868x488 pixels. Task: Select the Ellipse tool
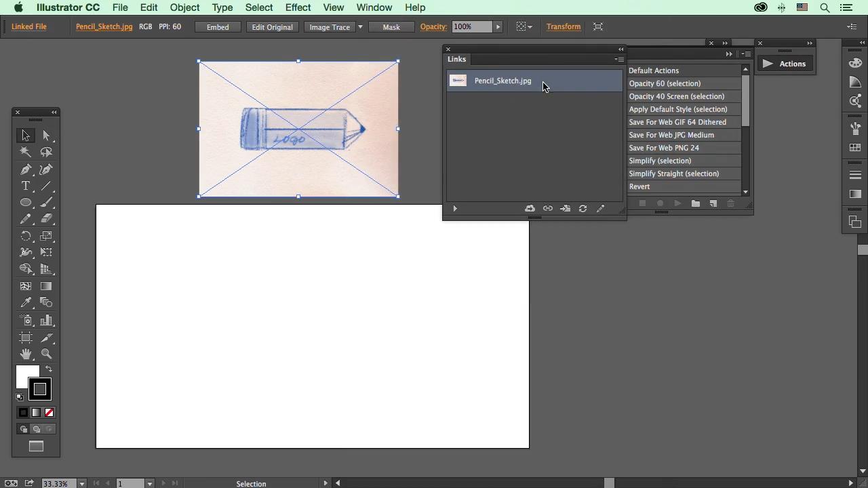[26, 203]
